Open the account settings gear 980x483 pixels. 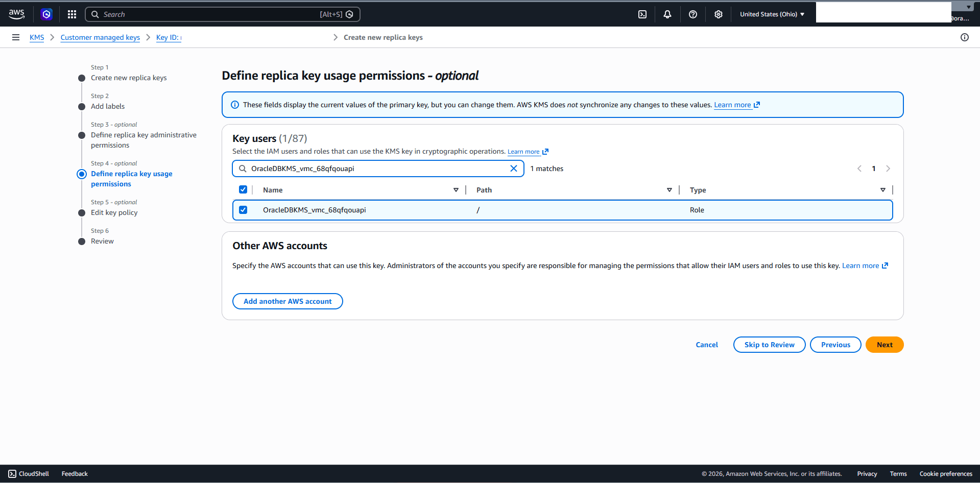718,14
